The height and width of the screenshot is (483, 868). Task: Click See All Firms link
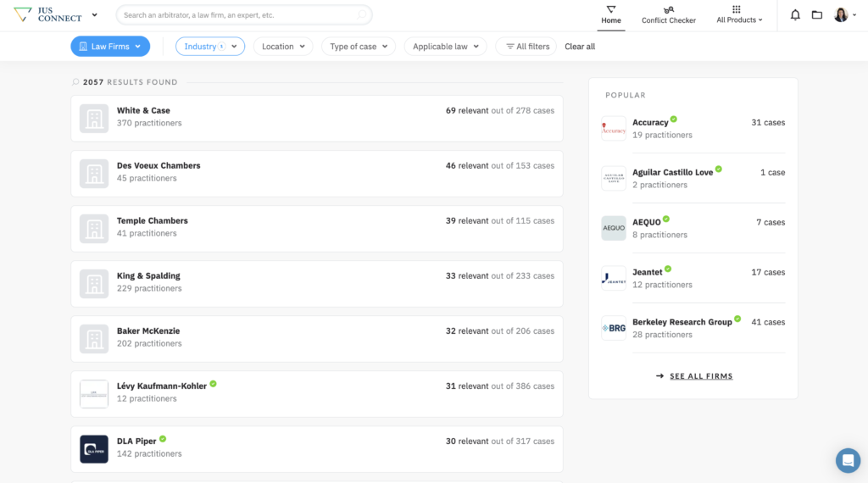tap(701, 376)
